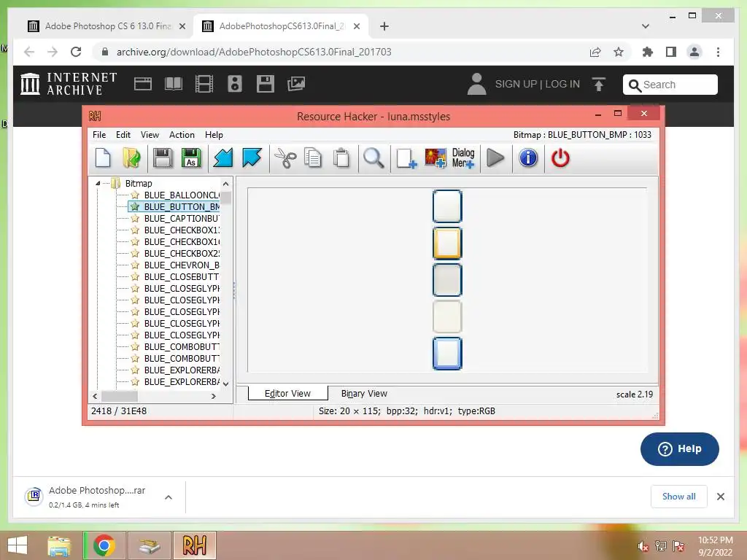Click the Software floppy icon in the navbar
Viewport: 747px width, 560px height.
266,84
